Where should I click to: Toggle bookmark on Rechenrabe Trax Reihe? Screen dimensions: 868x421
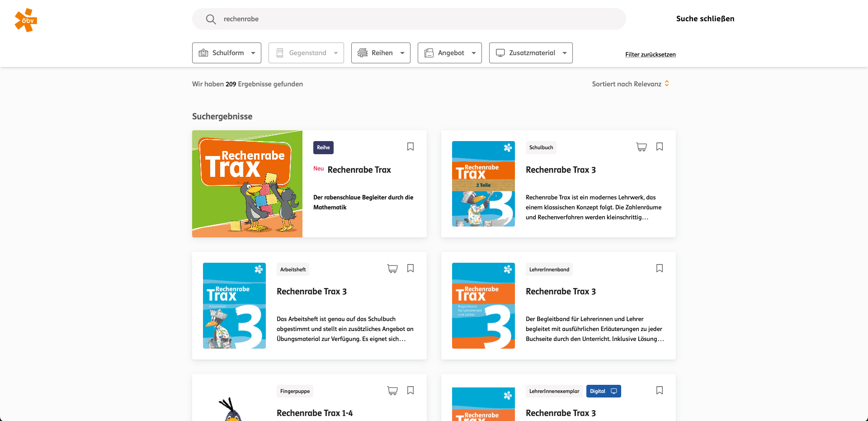tap(410, 147)
